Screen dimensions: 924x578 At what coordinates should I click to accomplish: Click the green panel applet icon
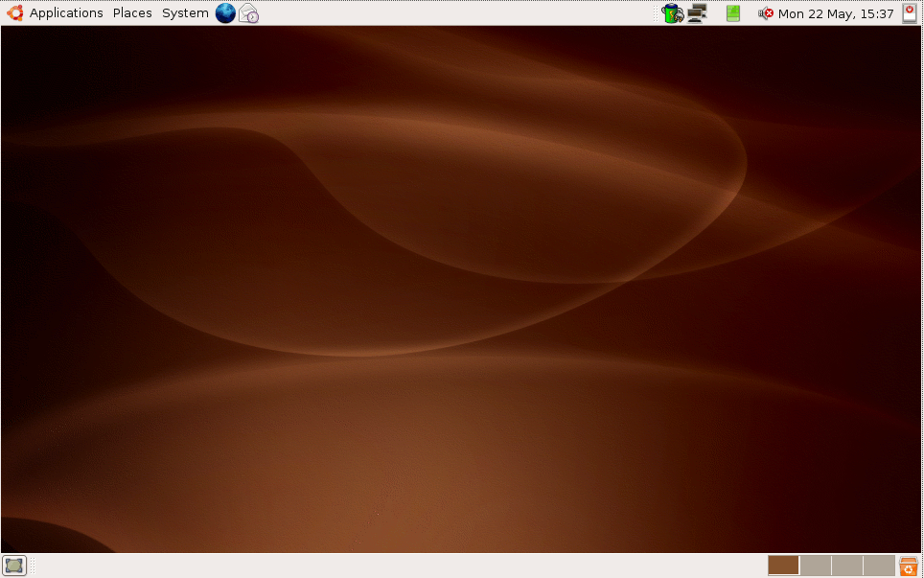point(733,13)
